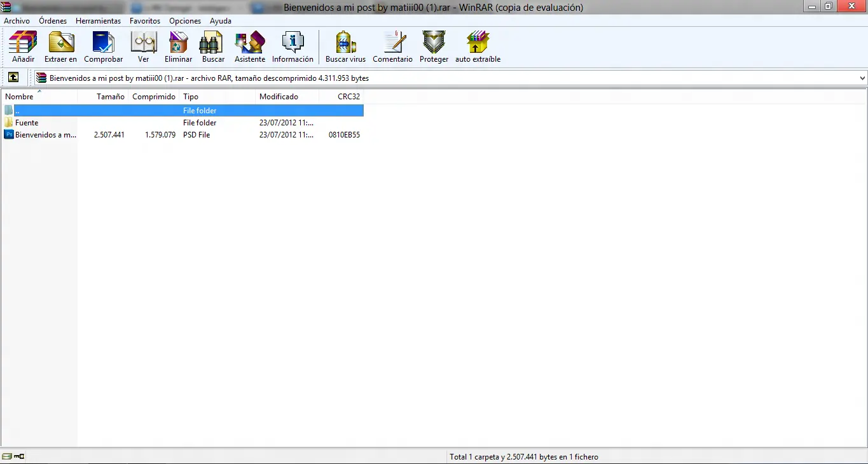Click the compressed value 1.579.079
Screen dimensions: 868x464
click(x=160, y=135)
